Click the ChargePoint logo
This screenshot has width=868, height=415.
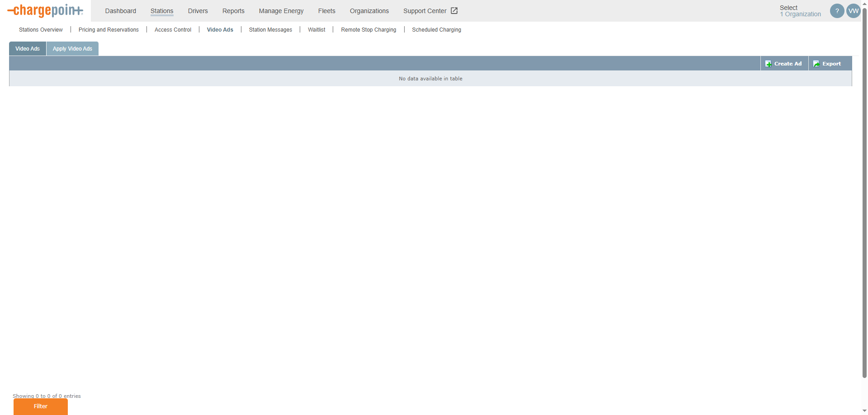[x=45, y=10]
